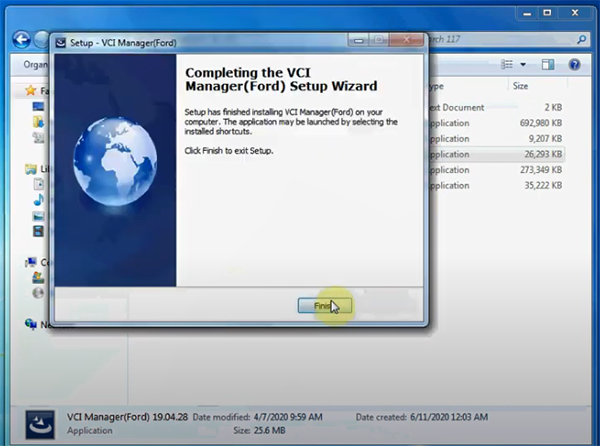
Task: Select the Recent Places icon in the sidebar
Action: pyautogui.click(x=38, y=137)
